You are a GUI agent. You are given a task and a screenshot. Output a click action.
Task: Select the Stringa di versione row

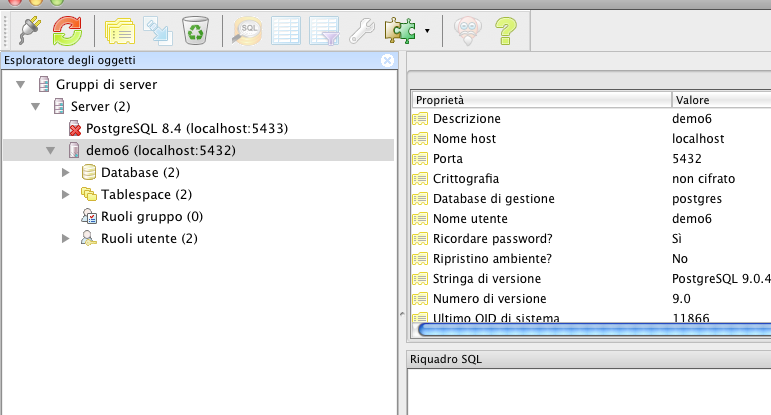pos(592,279)
